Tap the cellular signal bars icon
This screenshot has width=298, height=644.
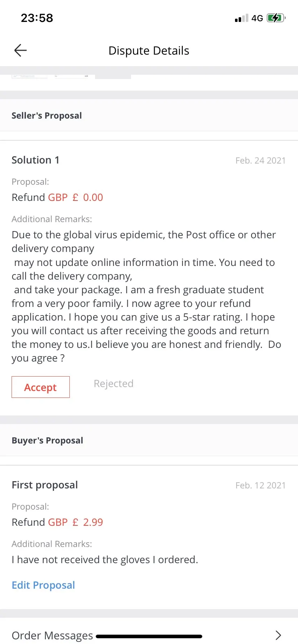[241, 18]
